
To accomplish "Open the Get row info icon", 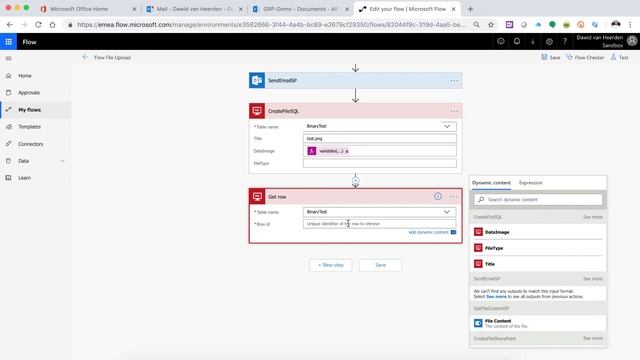I will 438,196.
